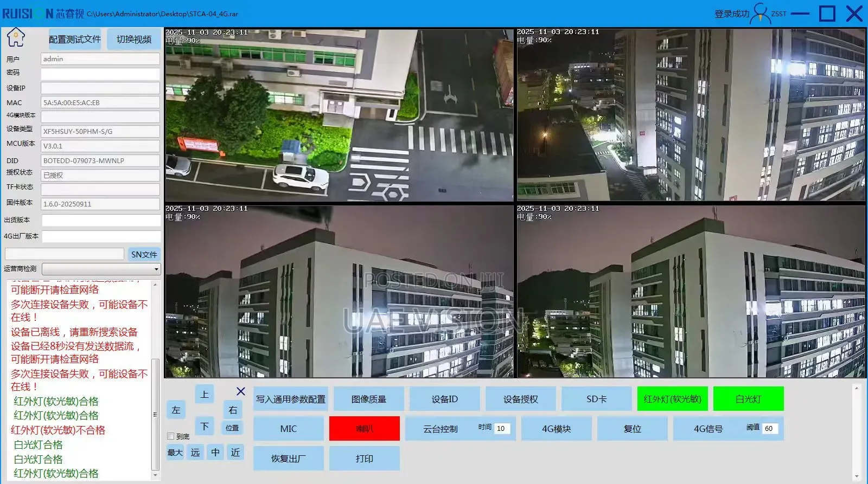Click the 设备类型 field
Screen dimensions: 868x484
[x=100, y=131]
